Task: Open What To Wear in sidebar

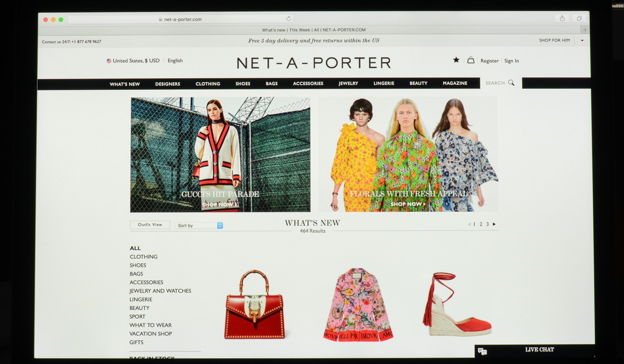Action: 151,325
